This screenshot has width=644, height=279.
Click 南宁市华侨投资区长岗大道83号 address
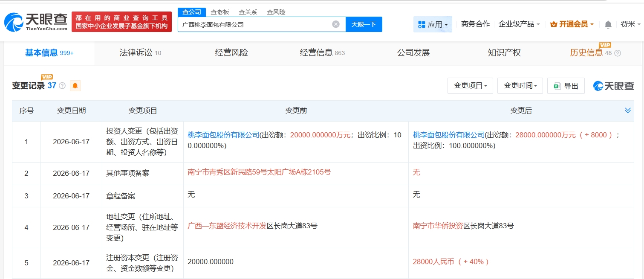click(x=463, y=226)
